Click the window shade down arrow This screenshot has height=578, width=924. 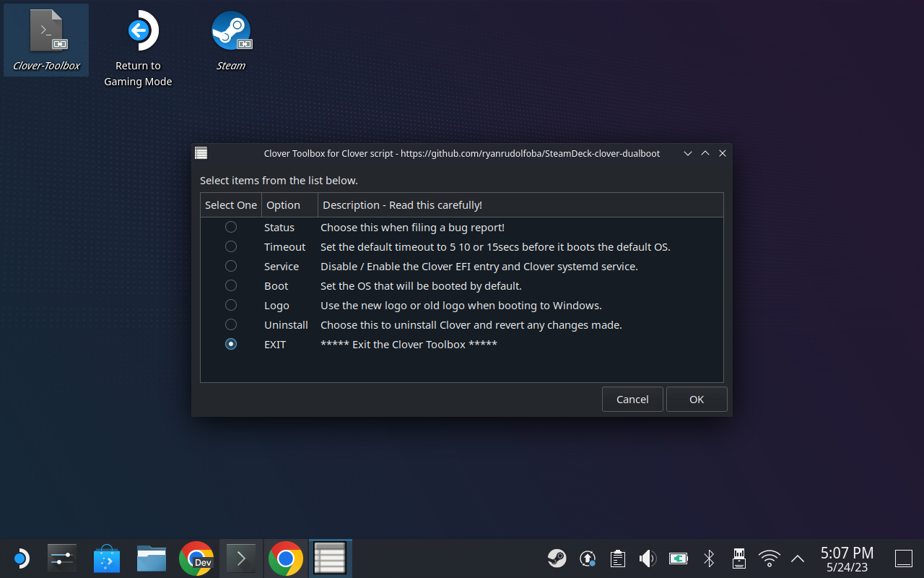pos(687,153)
